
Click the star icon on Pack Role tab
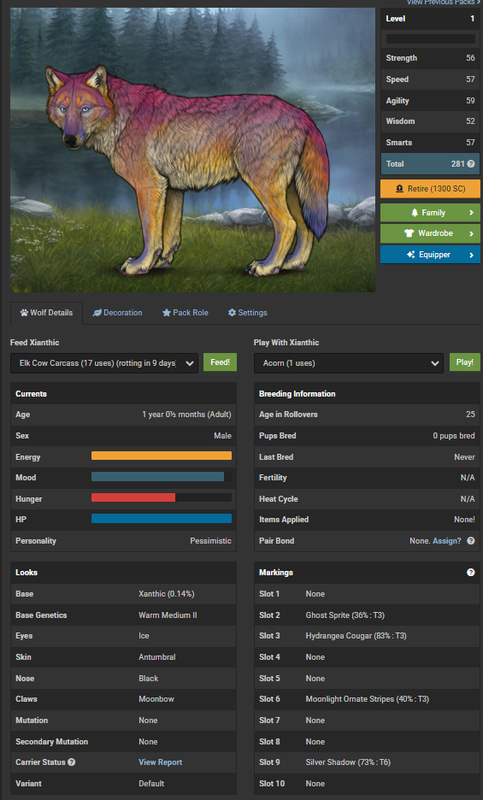click(166, 313)
